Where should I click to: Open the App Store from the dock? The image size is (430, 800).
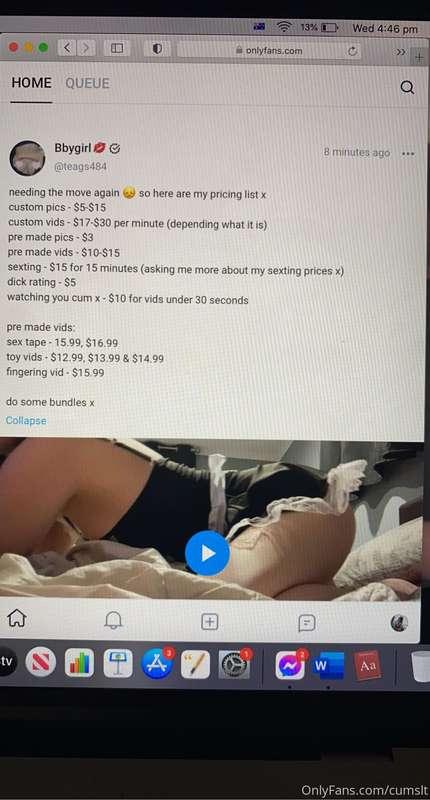[157, 663]
